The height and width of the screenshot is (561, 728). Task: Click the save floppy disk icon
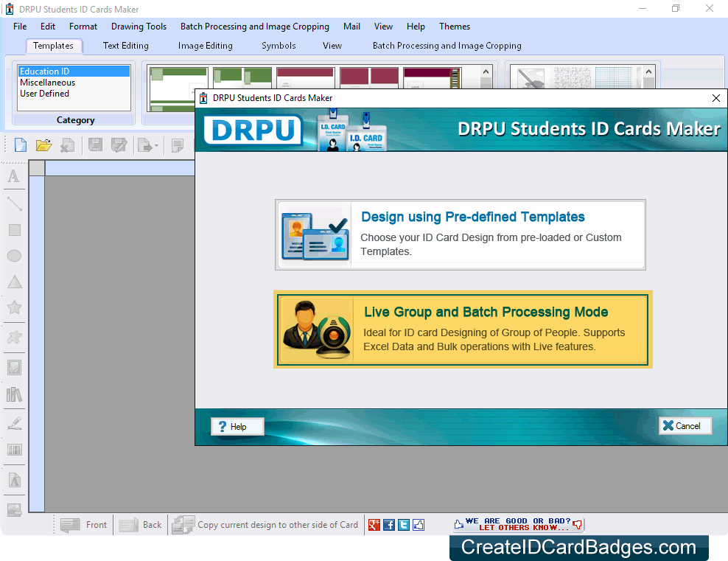coord(95,145)
